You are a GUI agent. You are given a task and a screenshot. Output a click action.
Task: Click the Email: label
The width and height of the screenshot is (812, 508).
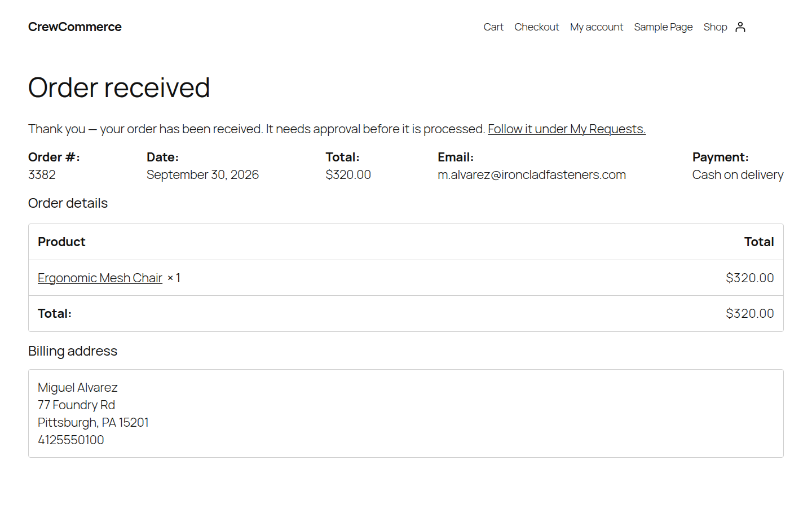[456, 157]
